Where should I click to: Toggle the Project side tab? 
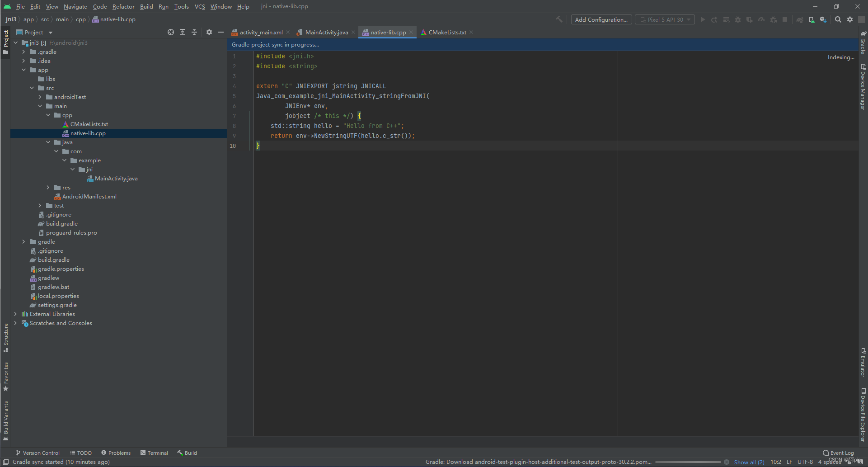[6, 42]
